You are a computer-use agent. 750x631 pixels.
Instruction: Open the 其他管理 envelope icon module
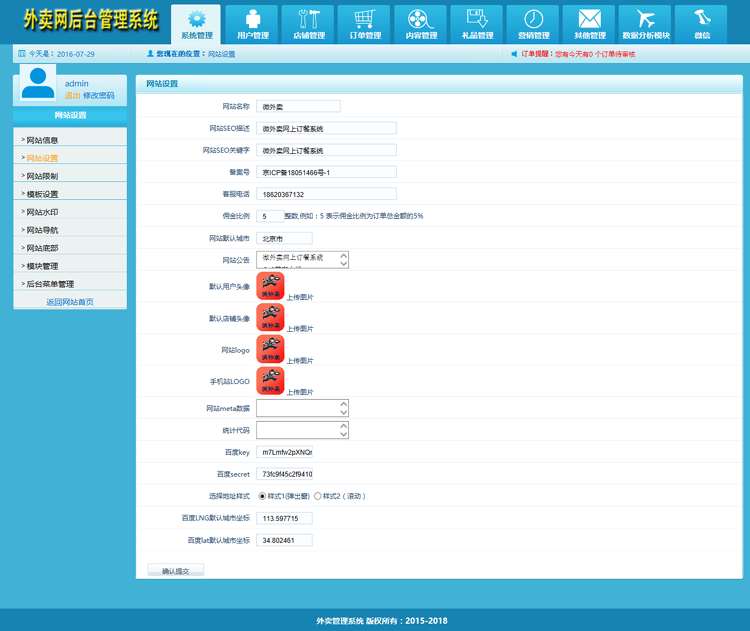point(589,24)
